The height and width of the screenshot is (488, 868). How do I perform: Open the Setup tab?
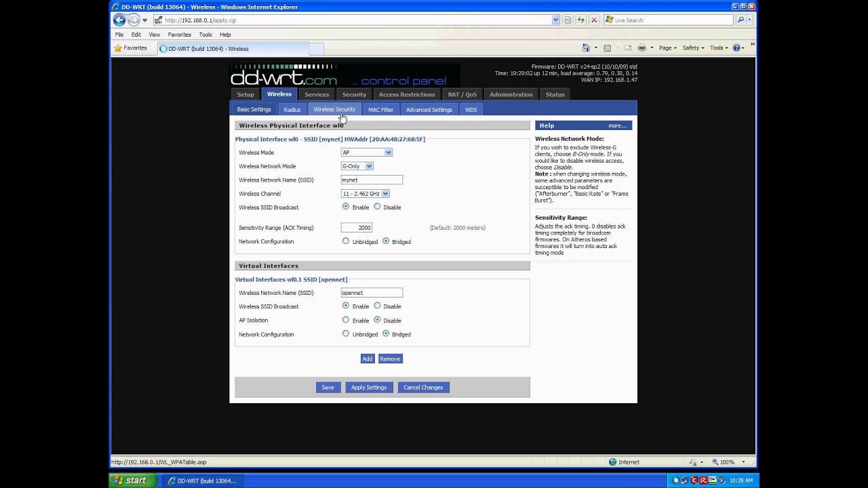click(245, 95)
